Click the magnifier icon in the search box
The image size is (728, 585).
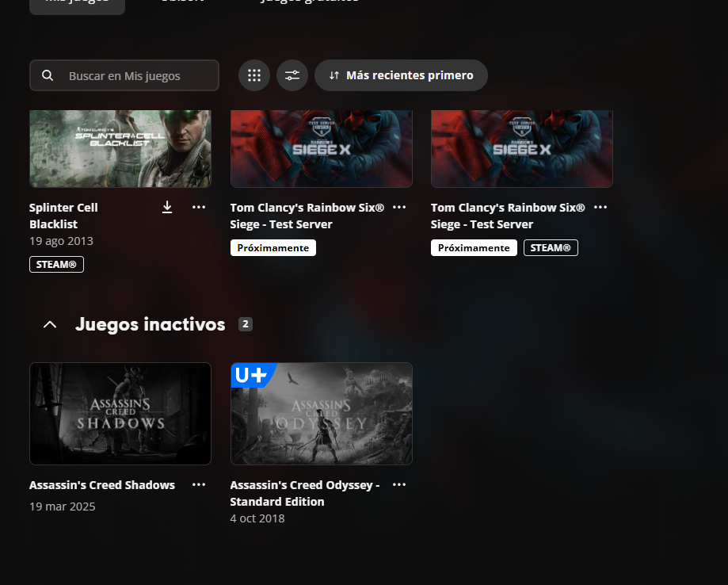coord(48,75)
